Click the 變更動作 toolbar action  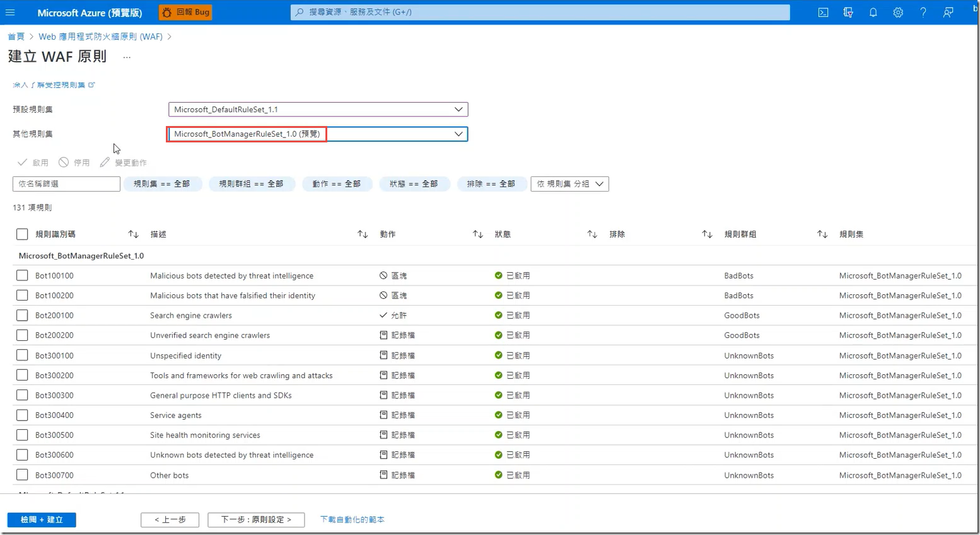(x=124, y=163)
